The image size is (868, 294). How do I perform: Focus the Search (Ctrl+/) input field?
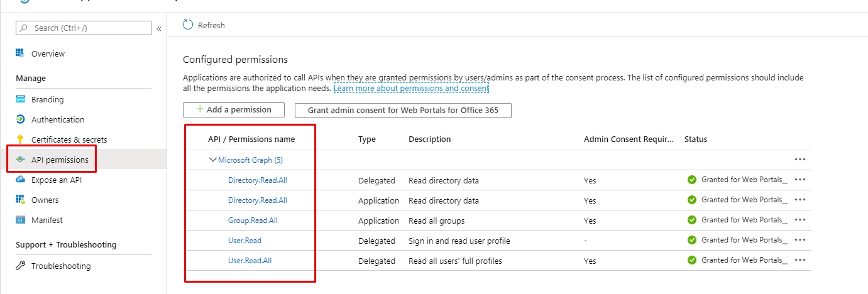tap(83, 28)
